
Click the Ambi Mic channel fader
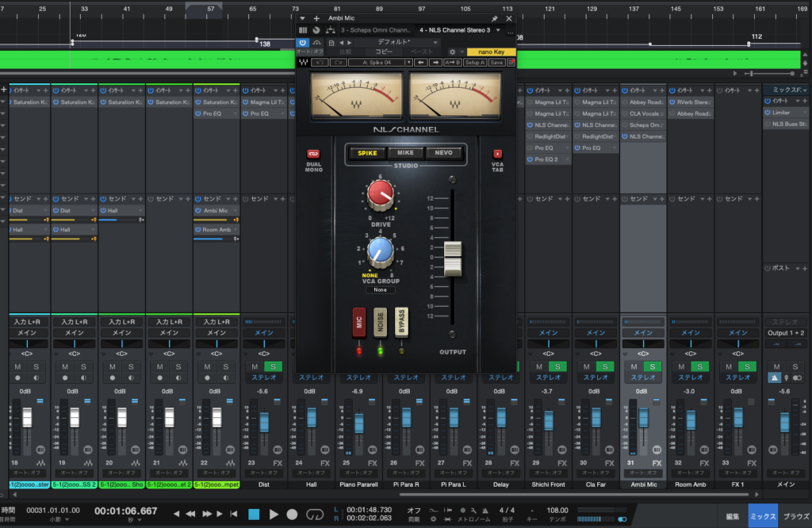pos(643,419)
